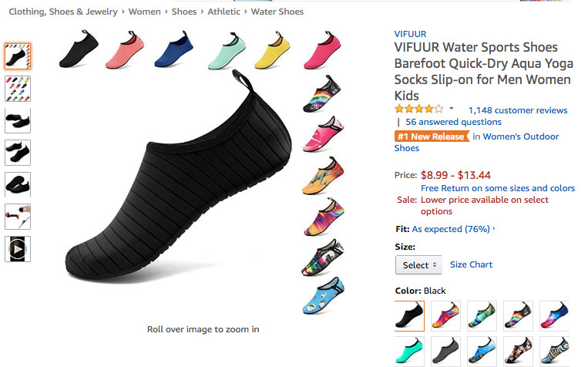Viewport: 588px width, 367px height.
Task: Select the gray striped shoe color swatch
Action: point(445,351)
